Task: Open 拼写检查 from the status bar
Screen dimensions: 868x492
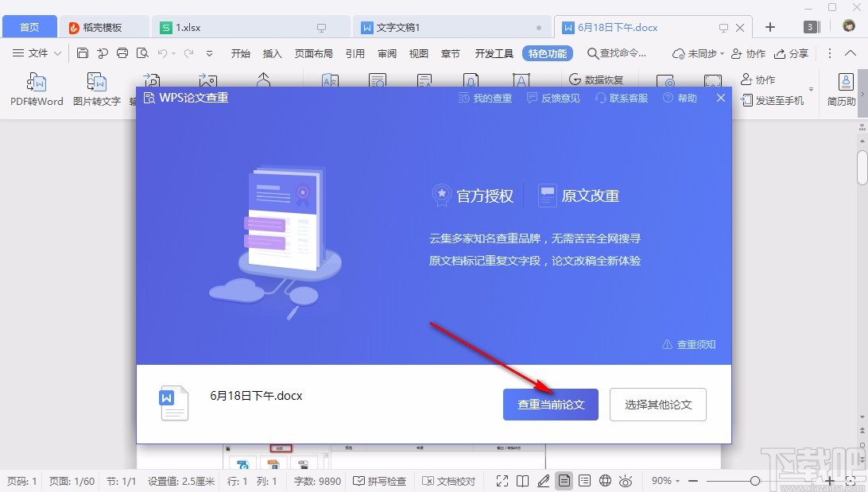Action: pos(379,481)
